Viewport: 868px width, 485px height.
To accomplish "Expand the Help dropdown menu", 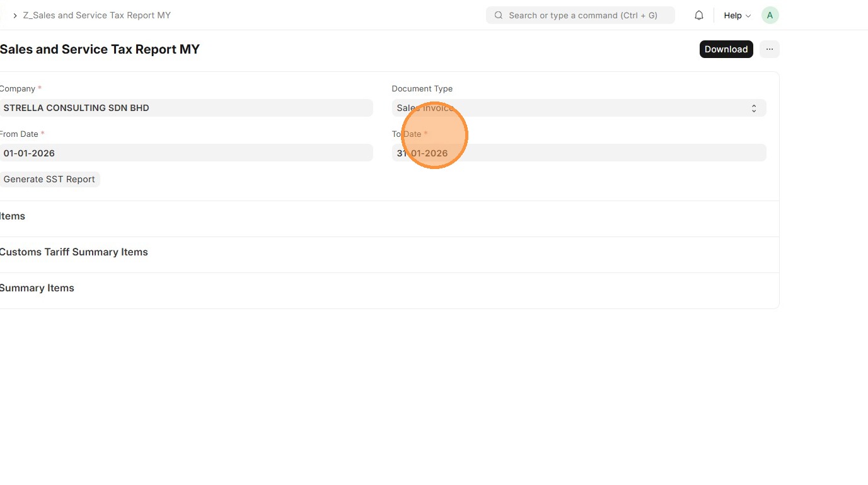I will coord(737,15).
